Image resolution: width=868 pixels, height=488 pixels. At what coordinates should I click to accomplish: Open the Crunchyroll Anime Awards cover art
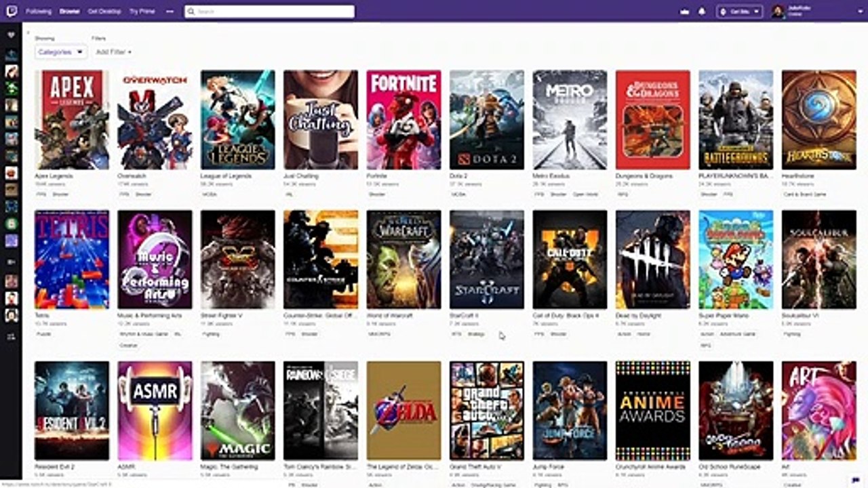pos(653,411)
